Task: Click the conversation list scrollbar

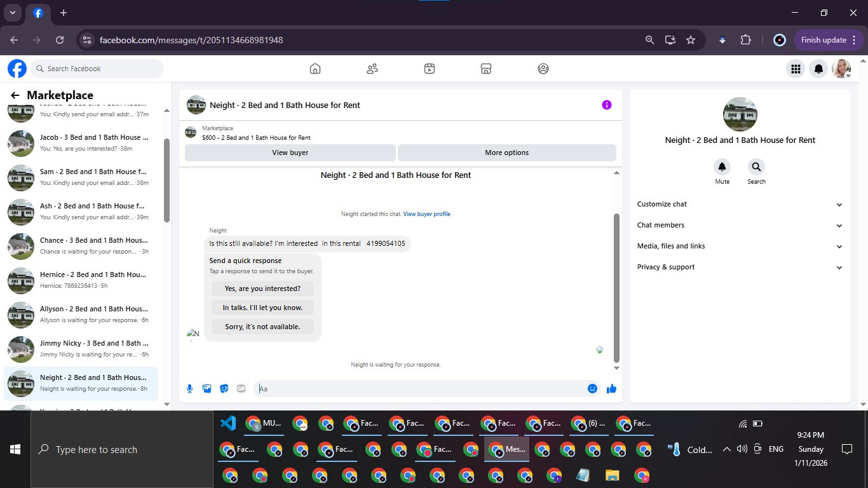Action: click(167, 180)
